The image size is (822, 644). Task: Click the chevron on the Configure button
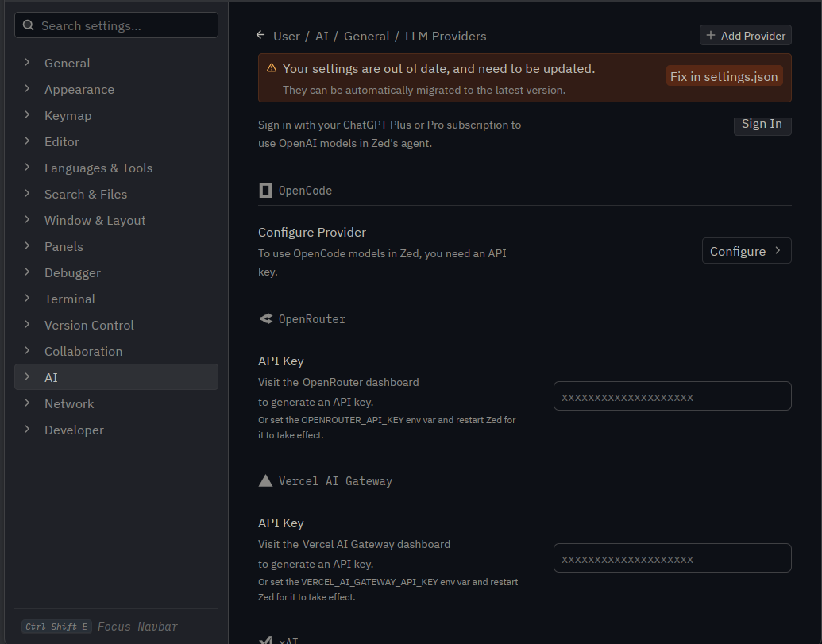click(x=778, y=250)
